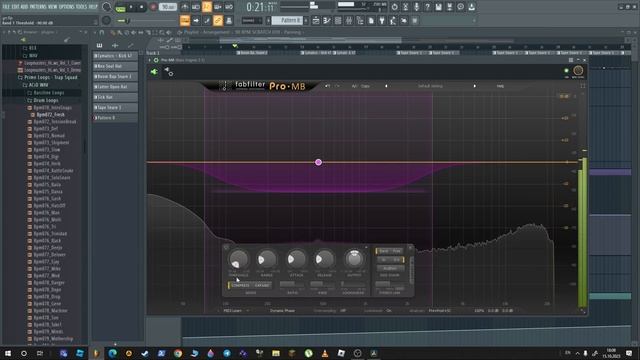Click the Audition button in Pro-MB
Image resolution: width=640 pixels, height=360 pixels.
pyautogui.click(x=390, y=268)
